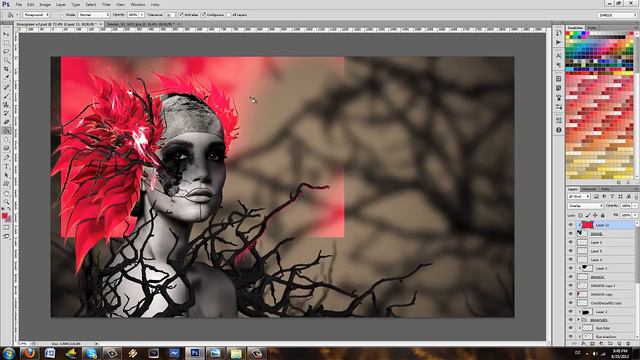The image size is (640, 360).
Task: Toggle the Contiguous checkbox
Action: click(203, 15)
